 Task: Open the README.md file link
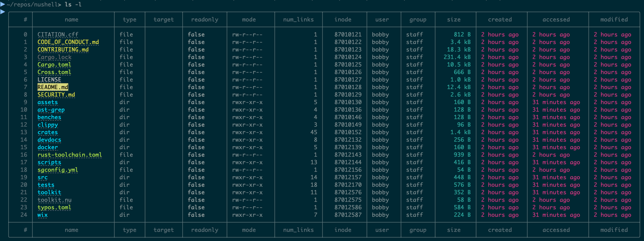point(53,87)
